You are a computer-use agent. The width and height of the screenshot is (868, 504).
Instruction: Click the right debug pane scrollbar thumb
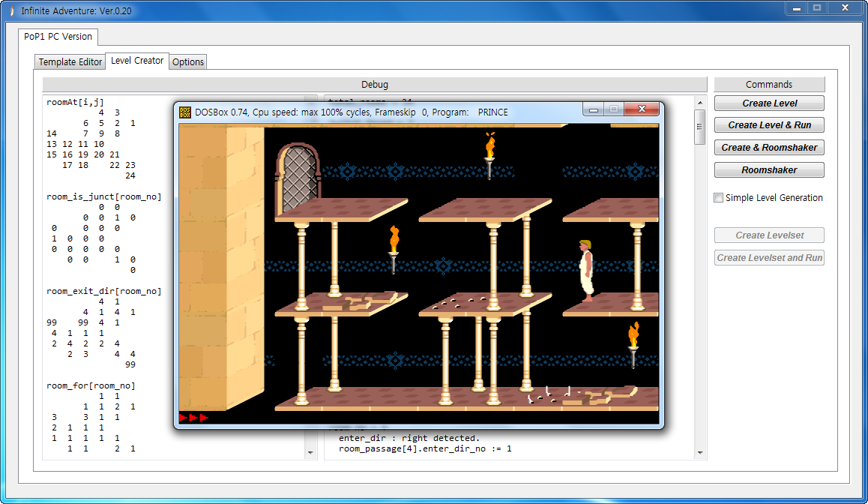pos(699,127)
